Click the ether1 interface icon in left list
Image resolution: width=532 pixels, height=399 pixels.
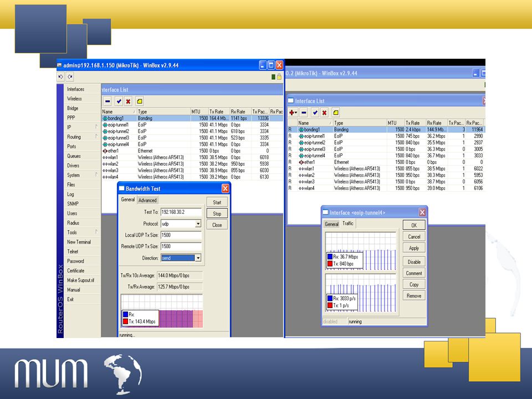click(x=105, y=151)
